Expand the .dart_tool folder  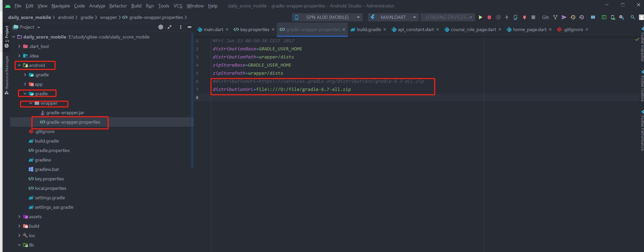19,46
